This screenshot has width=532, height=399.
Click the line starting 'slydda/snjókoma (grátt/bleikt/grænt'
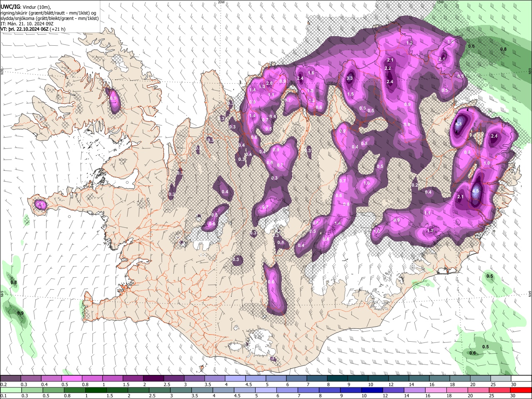coord(49,18)
